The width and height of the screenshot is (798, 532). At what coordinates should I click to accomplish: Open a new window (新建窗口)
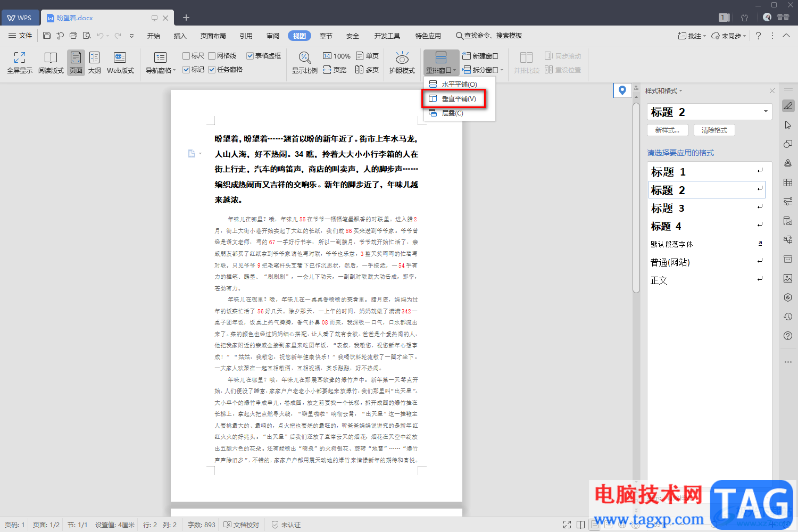(480, 56)
